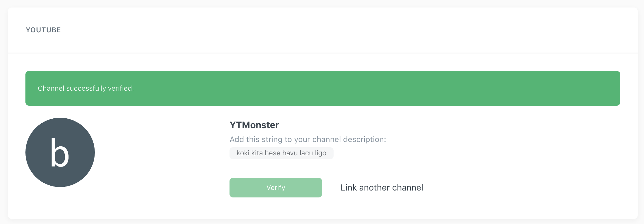Click the Add this string instruction text
This screenshot has height=224, width=644.
(308, 139)
